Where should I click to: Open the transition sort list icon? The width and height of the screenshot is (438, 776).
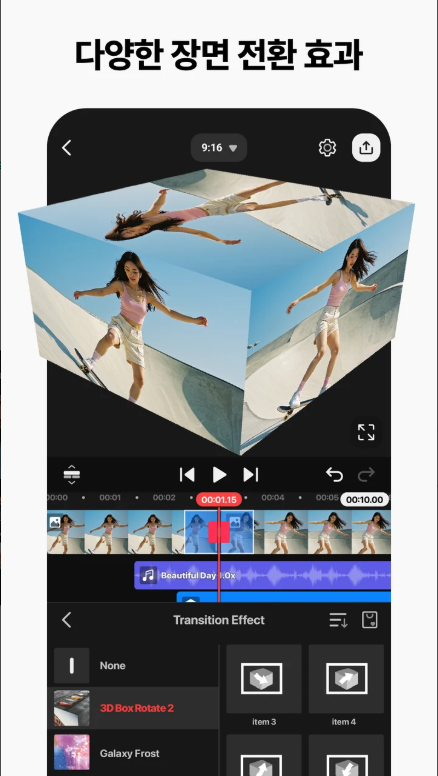(339, 620)
